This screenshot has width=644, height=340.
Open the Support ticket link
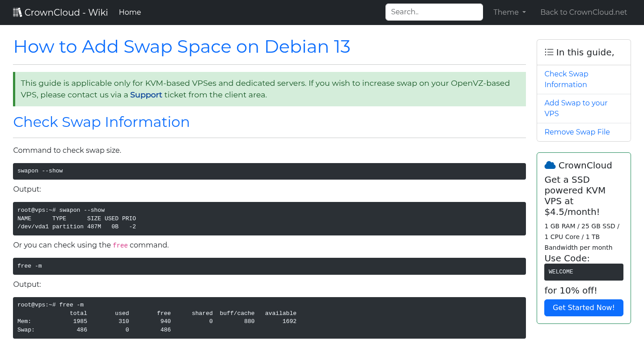[x=146, y=95]
